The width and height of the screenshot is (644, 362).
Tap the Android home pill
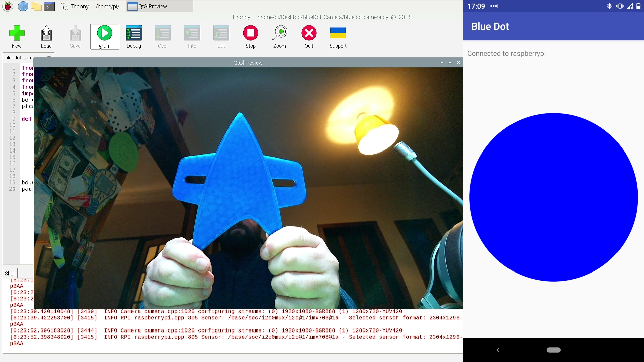click(x=553, y=350)
